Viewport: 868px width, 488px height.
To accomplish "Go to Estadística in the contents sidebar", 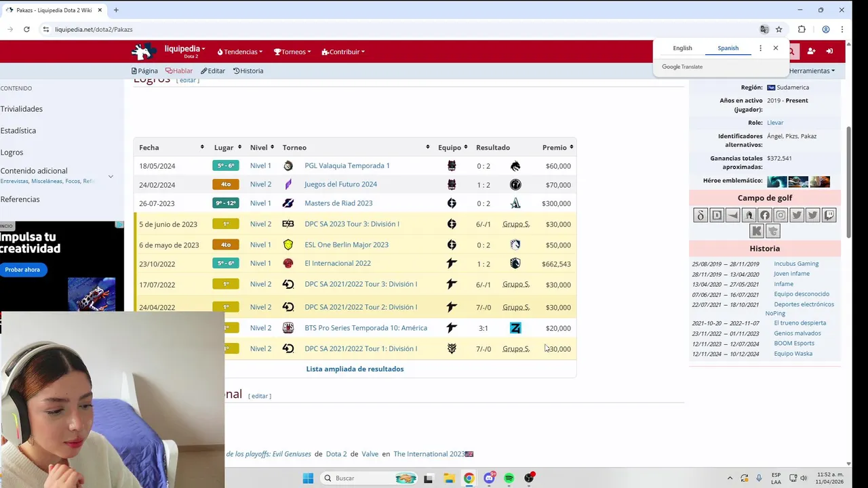I will point(18,130).
